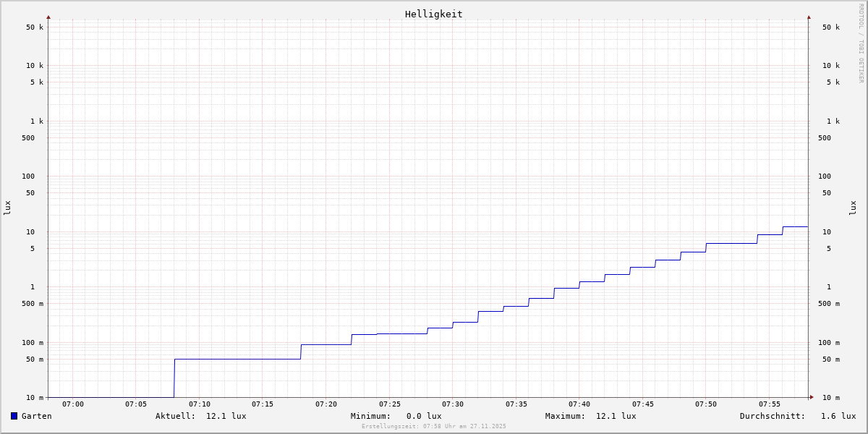Click the 07:10 time axis label
The width and height of the screenshot is (868, 434).
coord(200,404)
